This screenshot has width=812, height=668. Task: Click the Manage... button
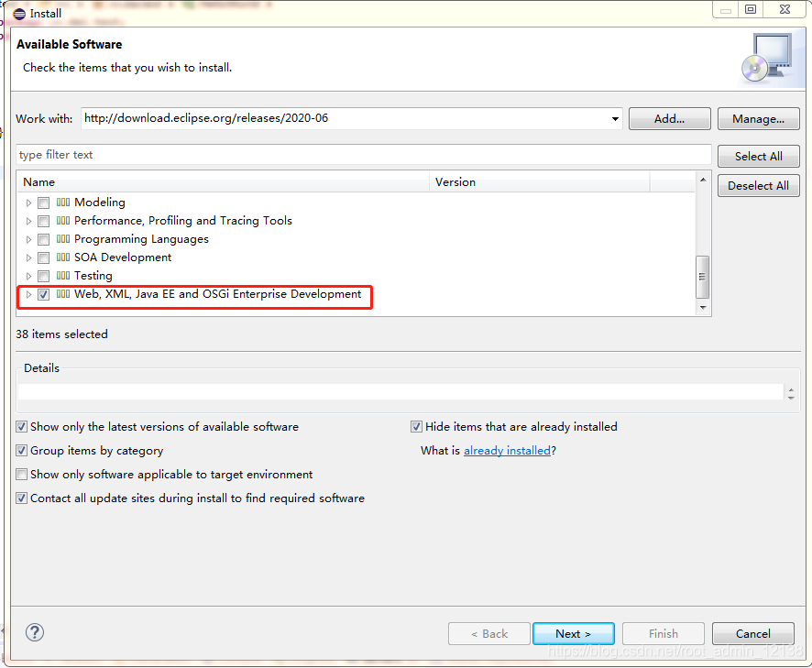click(x=759, y=118)
